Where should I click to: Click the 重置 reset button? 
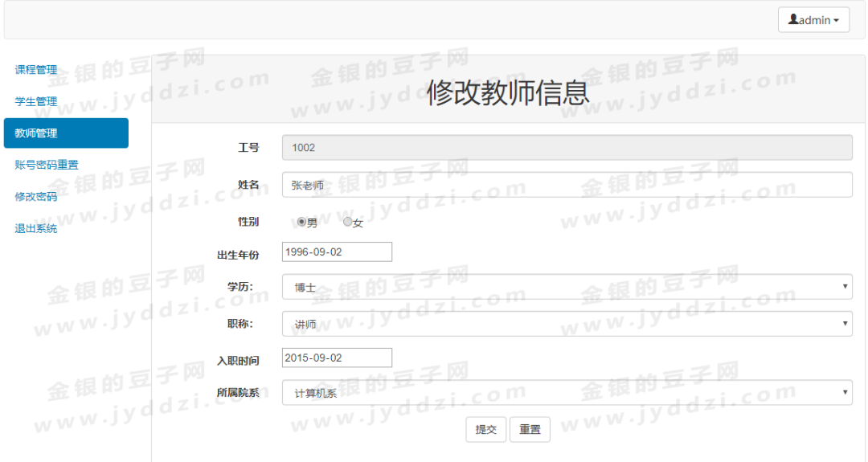530,429
